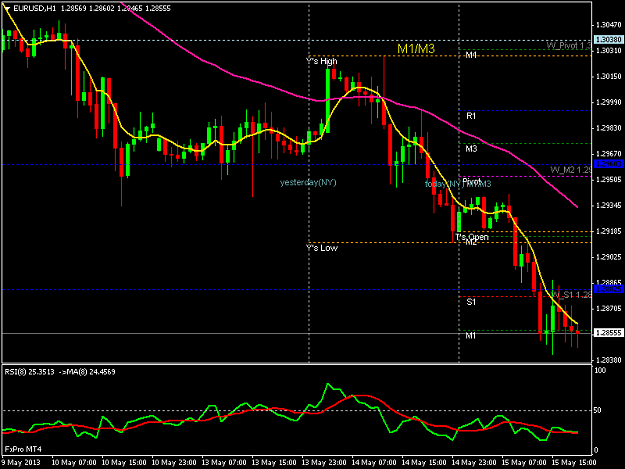
Task: Click the current price 1.28555 tag
Action: click(609, 333)
